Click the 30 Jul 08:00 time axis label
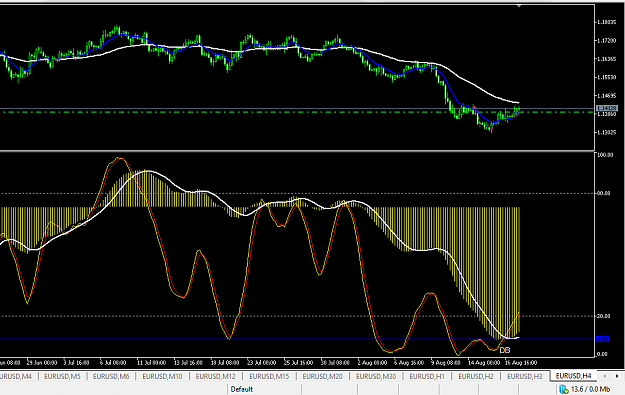The width and height of the screenshot is (625, 395). coord(335,363)
